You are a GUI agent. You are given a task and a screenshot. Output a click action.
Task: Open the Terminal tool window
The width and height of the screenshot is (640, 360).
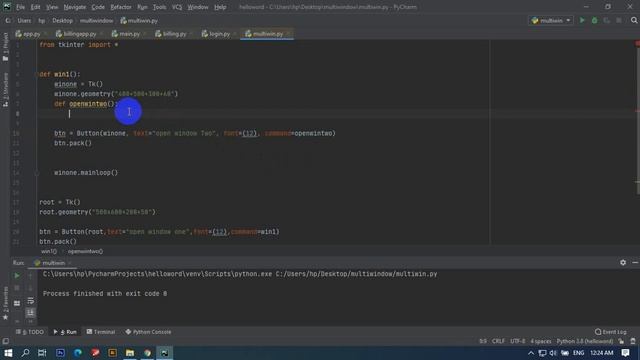pyautogui.click(x=101, y=332)
